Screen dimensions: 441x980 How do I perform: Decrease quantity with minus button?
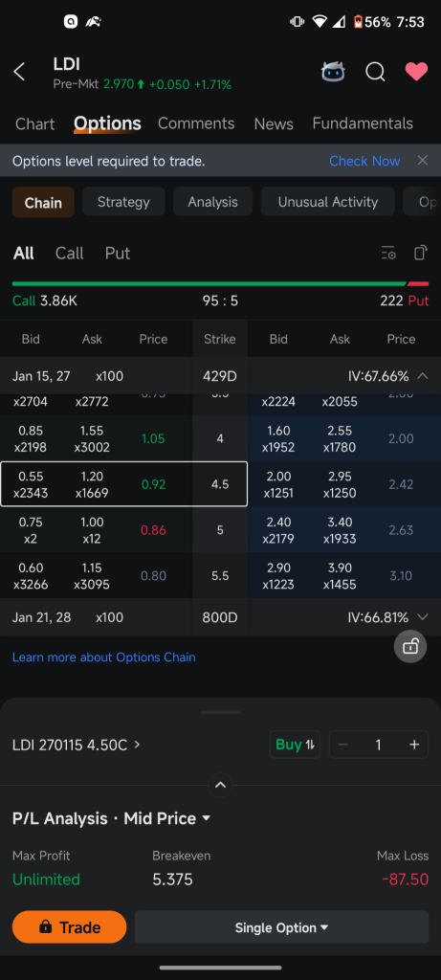click(342, 745)
